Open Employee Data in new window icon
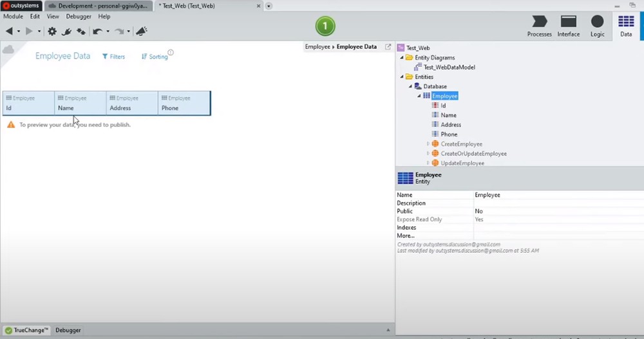This screenshot has height=339, width=644. 388,47
